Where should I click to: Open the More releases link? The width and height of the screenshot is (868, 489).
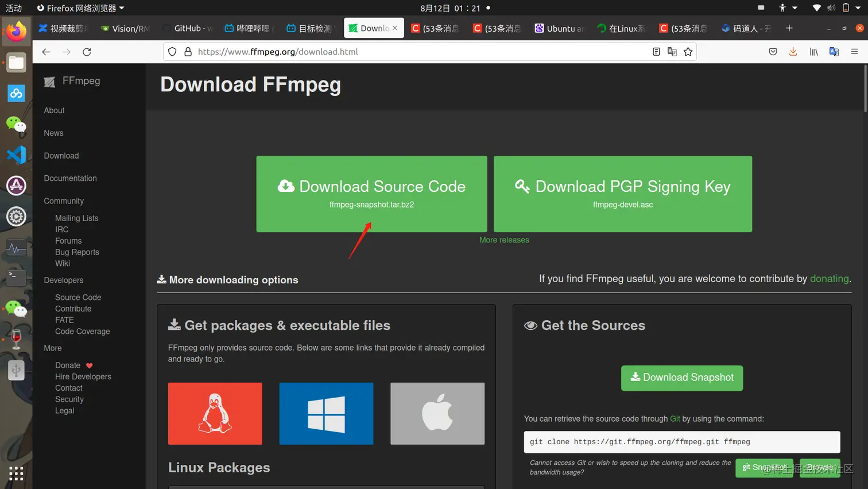504,240
